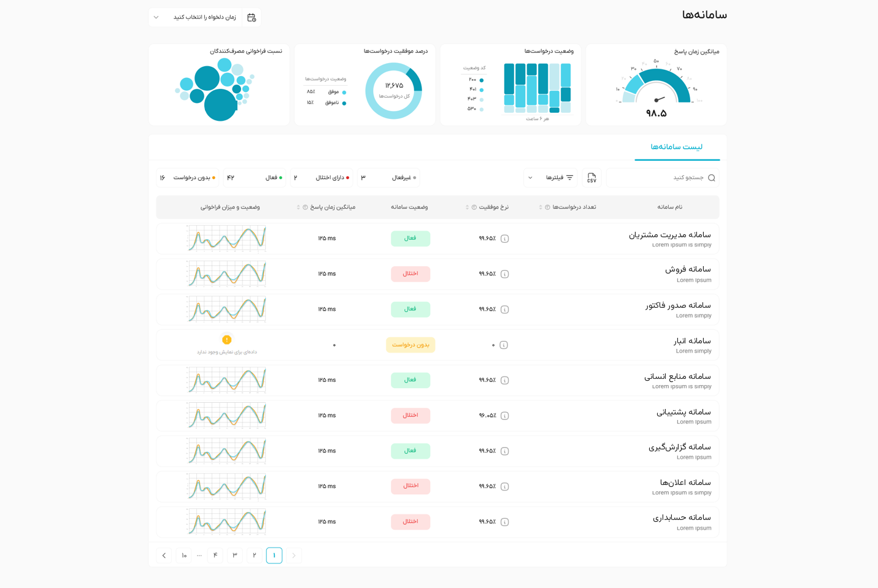Click info icon in سامانه حسابداری row

tap(504, 522)
